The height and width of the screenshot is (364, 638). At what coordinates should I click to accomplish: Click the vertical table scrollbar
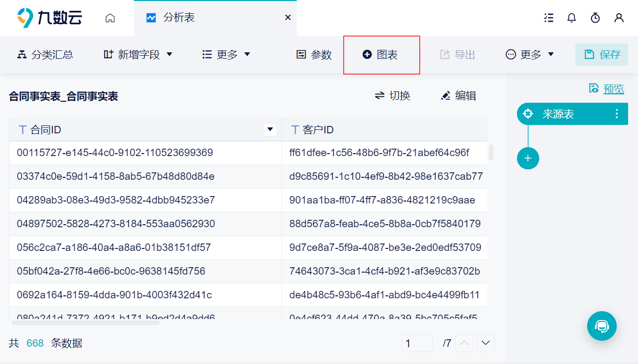491,152
